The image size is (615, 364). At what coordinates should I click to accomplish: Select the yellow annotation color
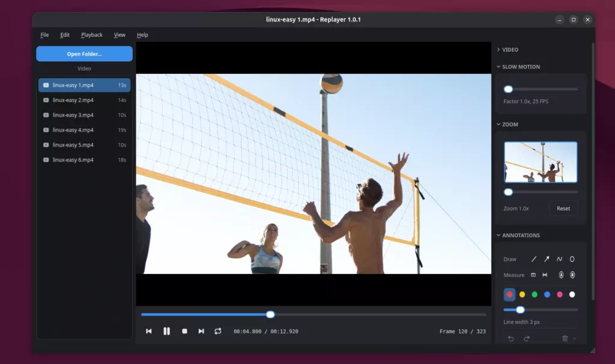[522, 294]
